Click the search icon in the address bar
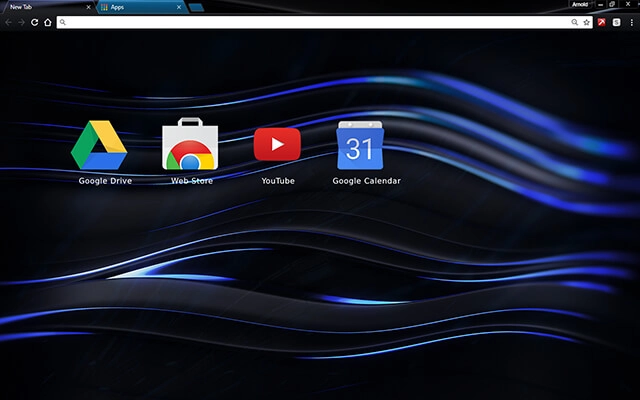640x400 pixels. point(62,22)
